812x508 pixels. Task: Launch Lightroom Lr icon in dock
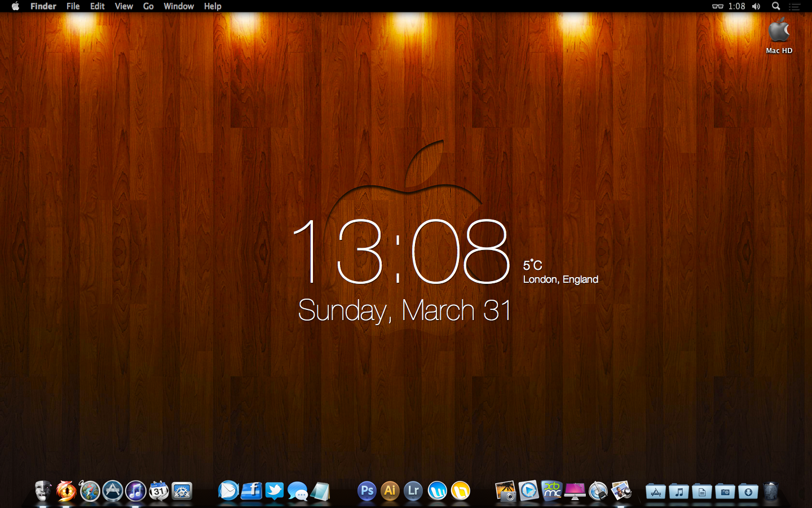[413, 491]
